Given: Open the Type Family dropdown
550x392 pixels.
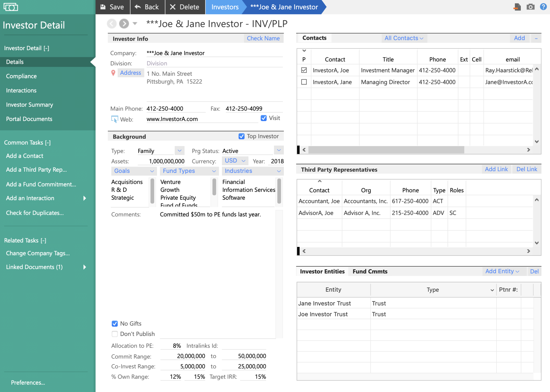Looking at the screenshot, I should (180, 151).
